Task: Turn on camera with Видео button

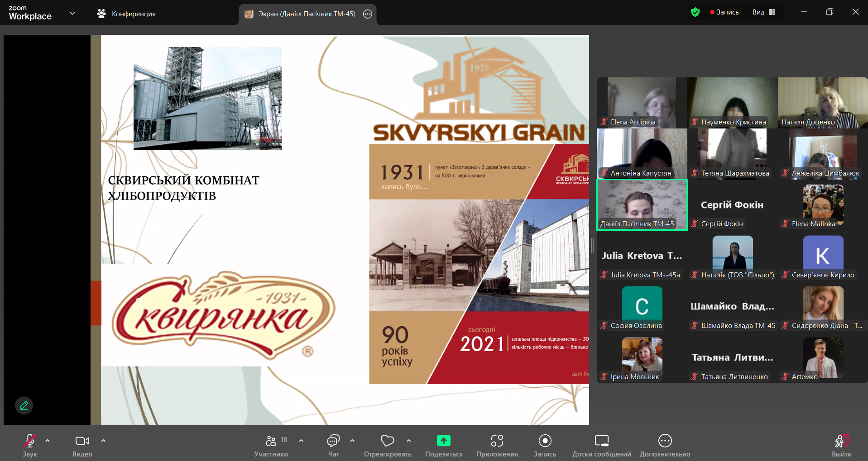Action: [82, 445]
